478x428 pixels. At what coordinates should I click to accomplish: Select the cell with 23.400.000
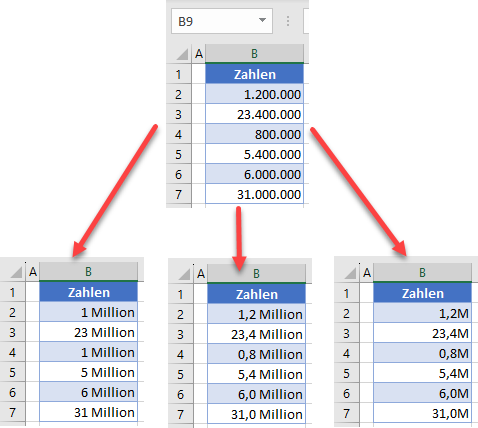click(x=254, y=114)
